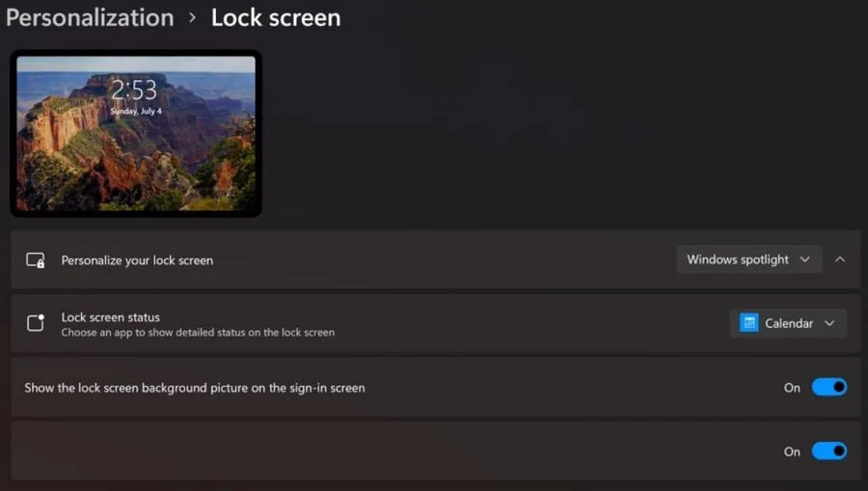Click the Personalize your lock screen label
868x491 pixels.
coord(137,260)
